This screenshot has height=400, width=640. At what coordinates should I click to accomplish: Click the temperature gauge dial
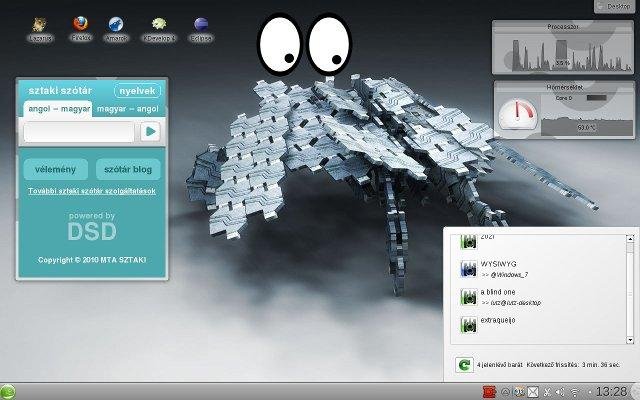point(518,114)
